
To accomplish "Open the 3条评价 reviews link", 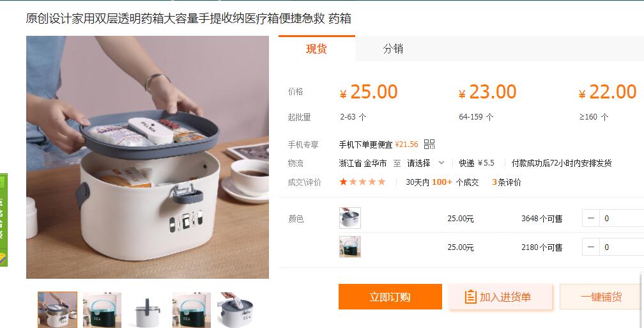I will click(507, 182).
